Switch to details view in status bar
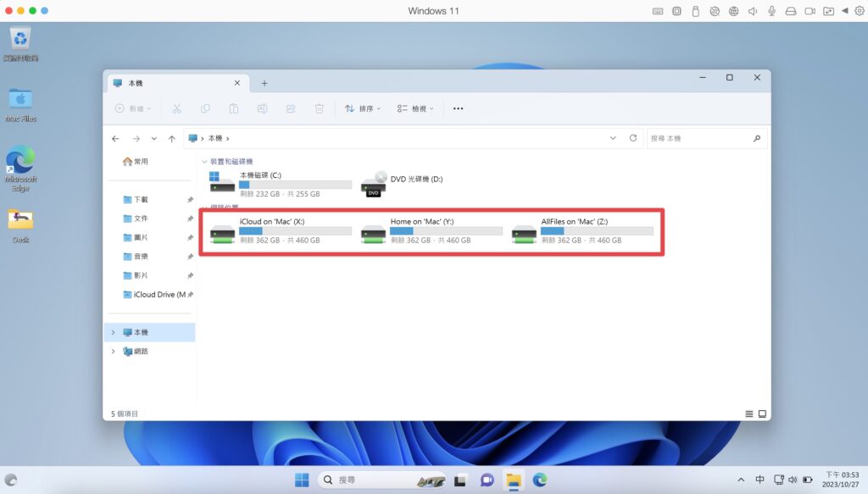868x494 pixels. (x=749, y=414)
